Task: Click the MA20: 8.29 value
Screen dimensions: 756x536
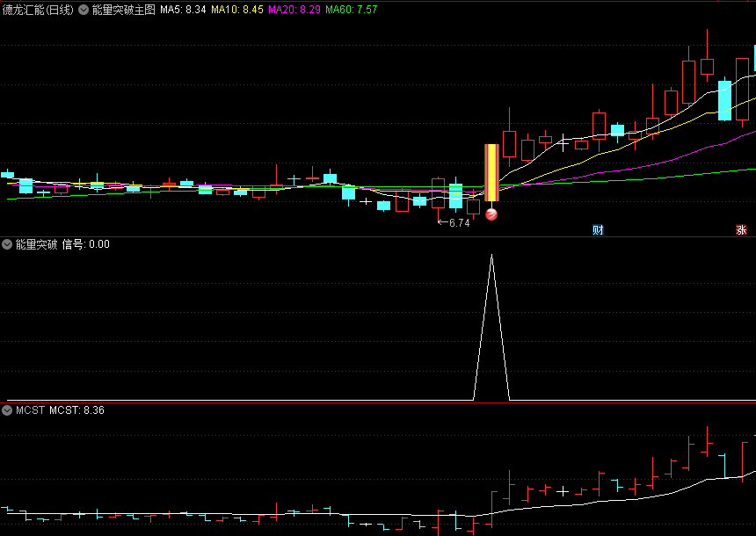Action: pyautogui.click(x=294, y=10)
